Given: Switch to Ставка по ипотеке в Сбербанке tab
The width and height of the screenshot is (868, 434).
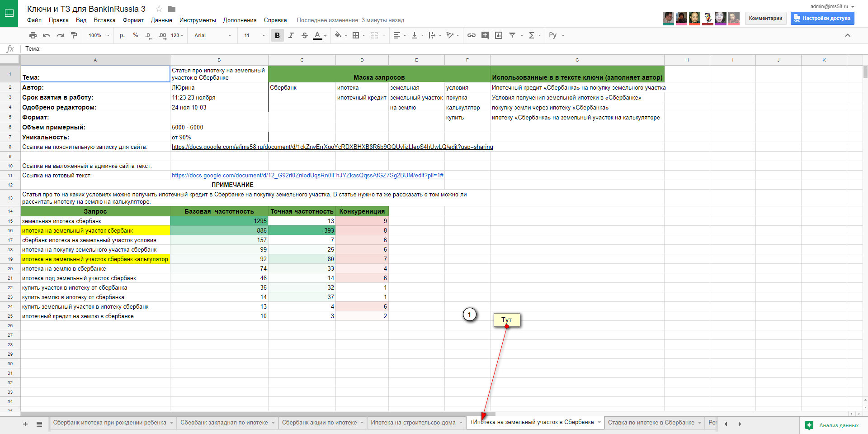Looking at the screenshot, I should pos(651,423).
